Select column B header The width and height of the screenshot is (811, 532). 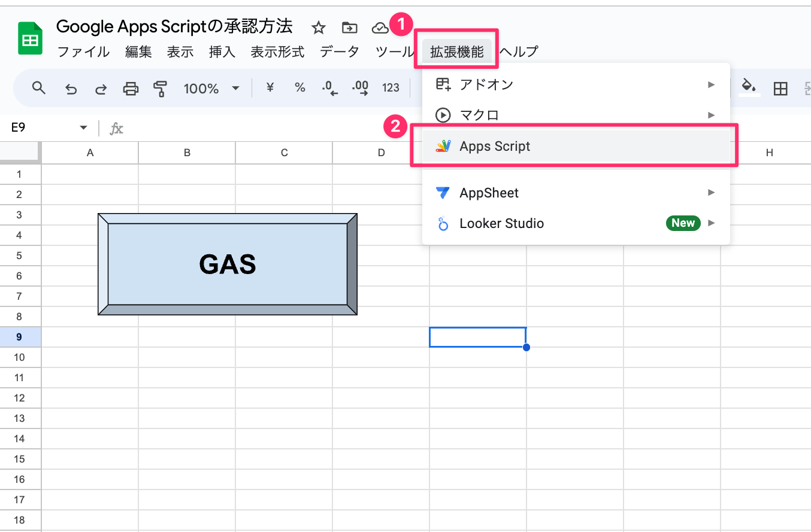click(187, 153)
